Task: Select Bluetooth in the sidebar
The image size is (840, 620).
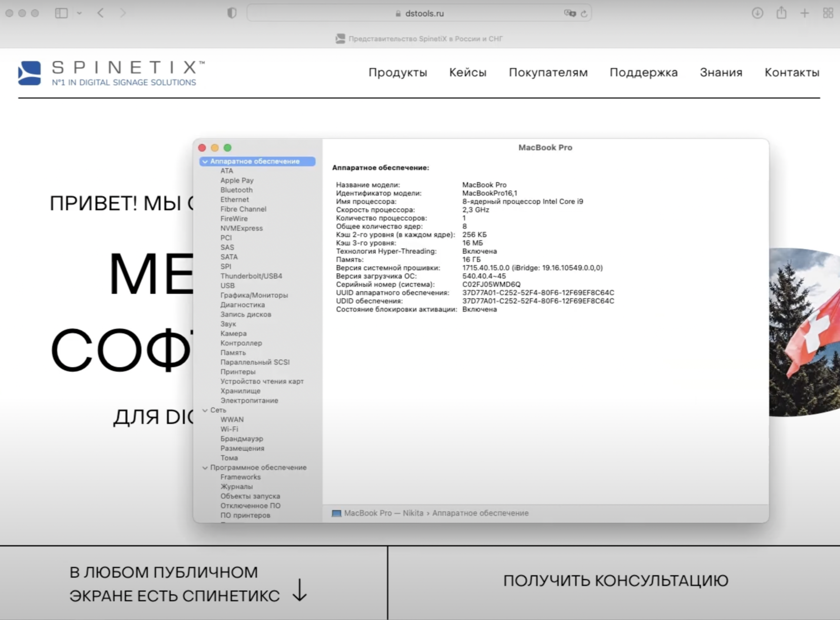Action: 236,190
